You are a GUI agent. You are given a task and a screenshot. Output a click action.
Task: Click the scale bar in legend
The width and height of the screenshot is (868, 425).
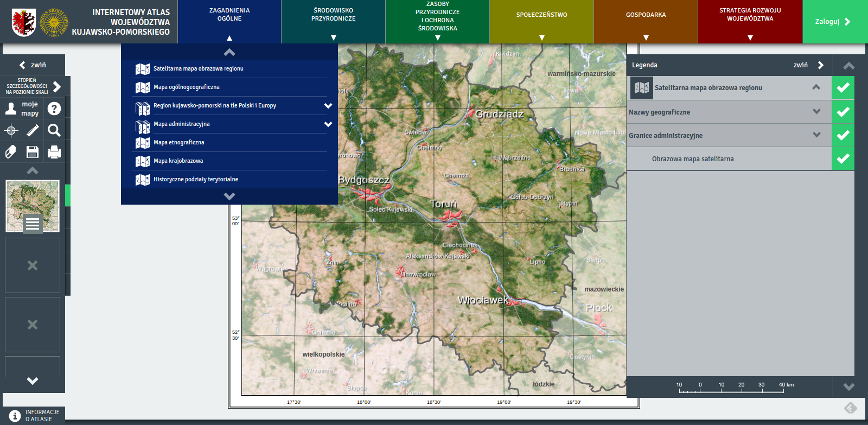tap(731, 388)
